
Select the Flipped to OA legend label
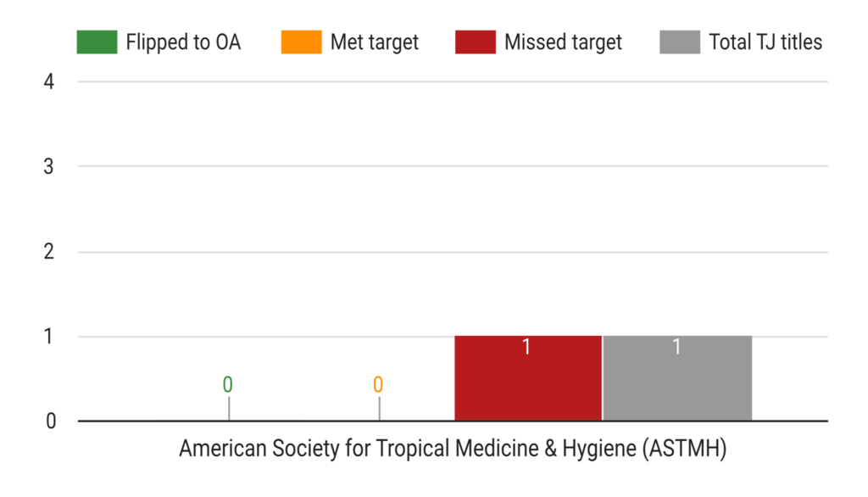click(183, 42)
